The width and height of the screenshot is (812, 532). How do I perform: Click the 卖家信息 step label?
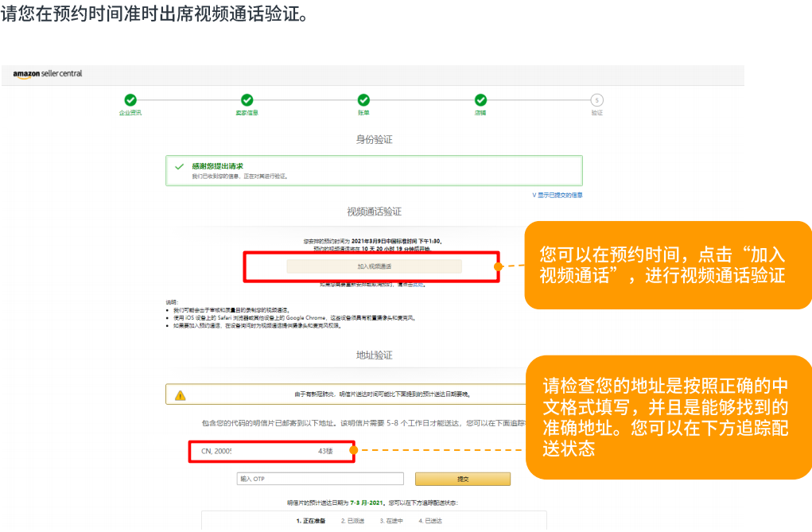[x=247, y=113]
